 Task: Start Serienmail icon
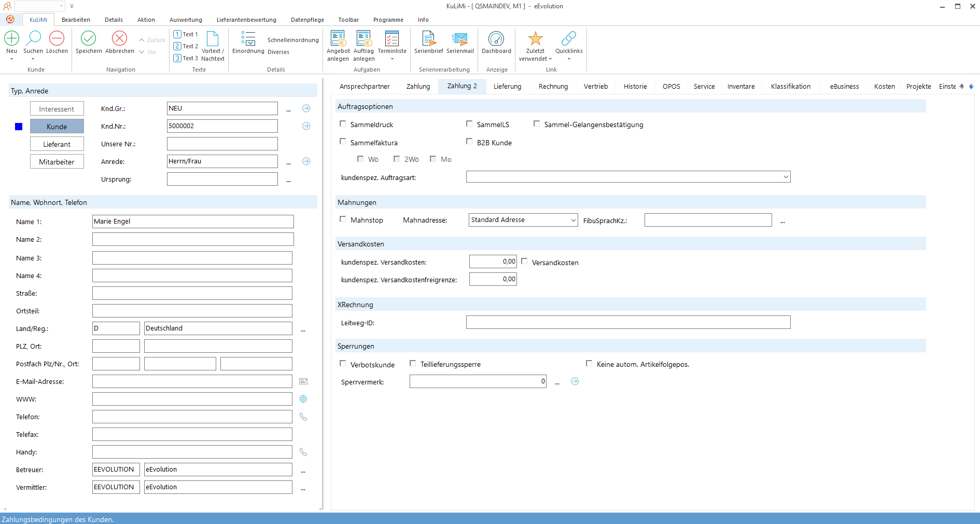click(x=460, y=38)
